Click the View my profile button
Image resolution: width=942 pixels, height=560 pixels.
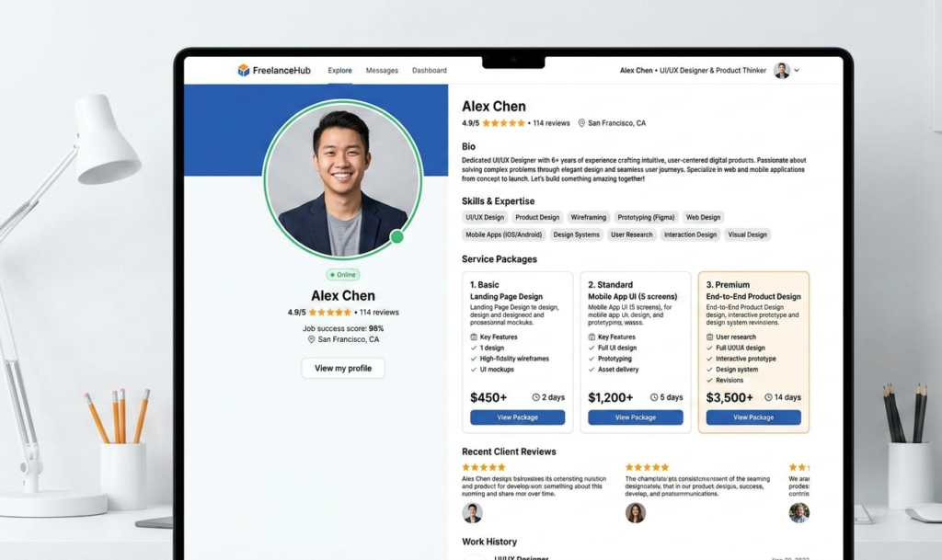coord(343,368)
